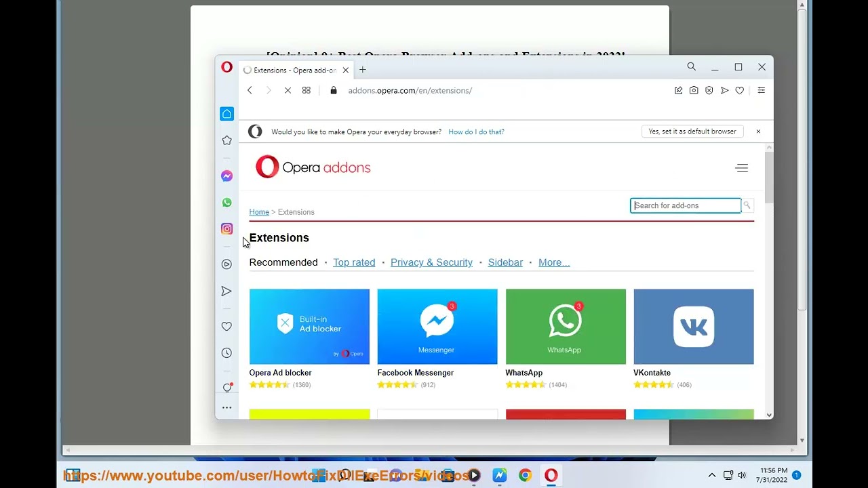Open Instagram in sidebar
868x488 pixels.
click(x=226, y=229)
